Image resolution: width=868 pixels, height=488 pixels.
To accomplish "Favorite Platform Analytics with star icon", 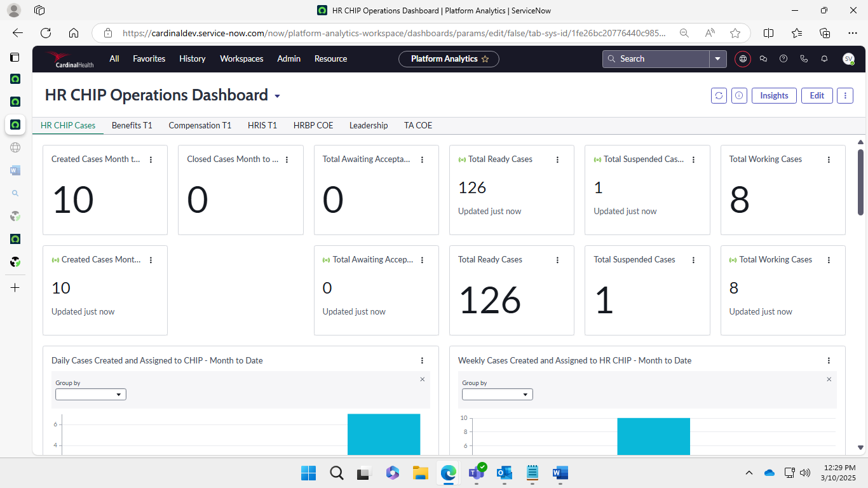I will pyautogui.click(x=485, y=59).
